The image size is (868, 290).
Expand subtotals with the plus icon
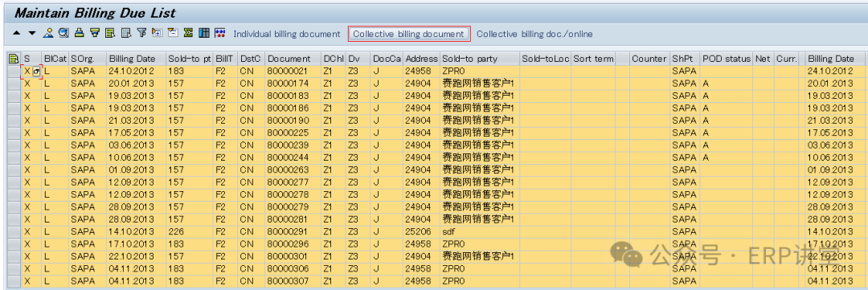tap(157, 33)
